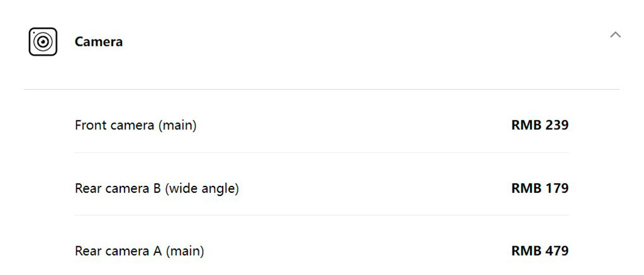The height and width of the screenshot is (275, 644).
Task: Click the camera lens icon
Action: click(43, 42)
